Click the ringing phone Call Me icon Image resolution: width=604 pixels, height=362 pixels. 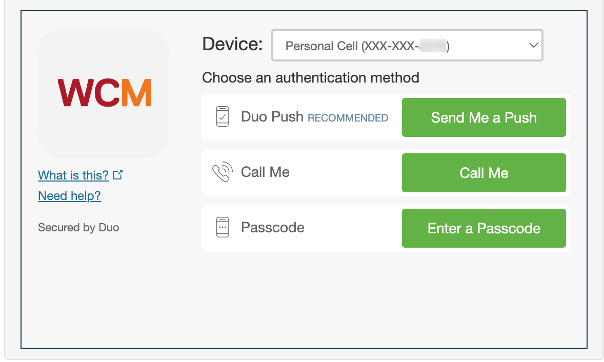(223, 172)
